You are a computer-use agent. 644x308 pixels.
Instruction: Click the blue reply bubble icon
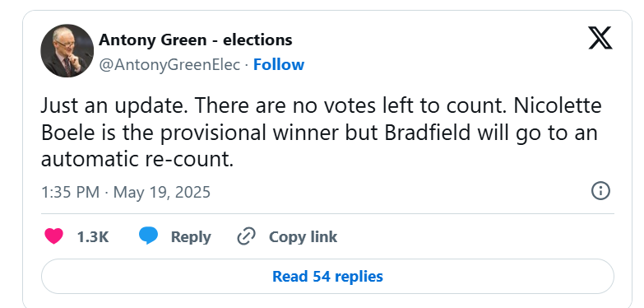tap(148, 236)
